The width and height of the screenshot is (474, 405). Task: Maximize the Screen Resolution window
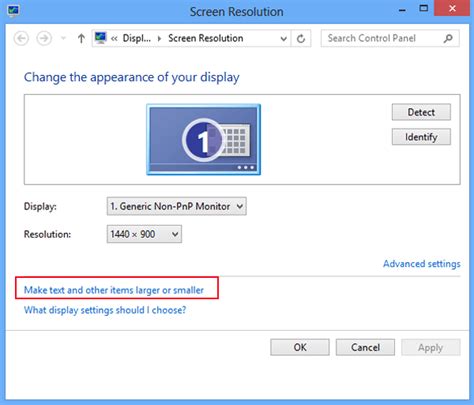tap(424, 9)
